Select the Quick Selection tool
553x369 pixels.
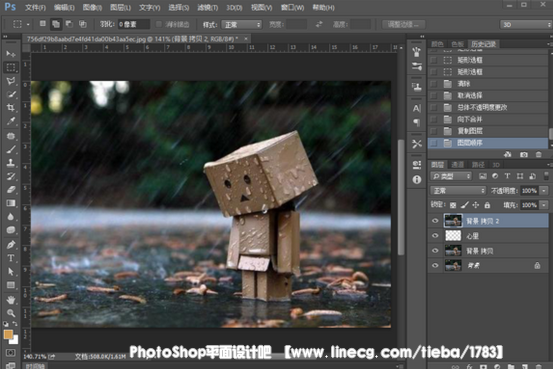tap(11, 94)
